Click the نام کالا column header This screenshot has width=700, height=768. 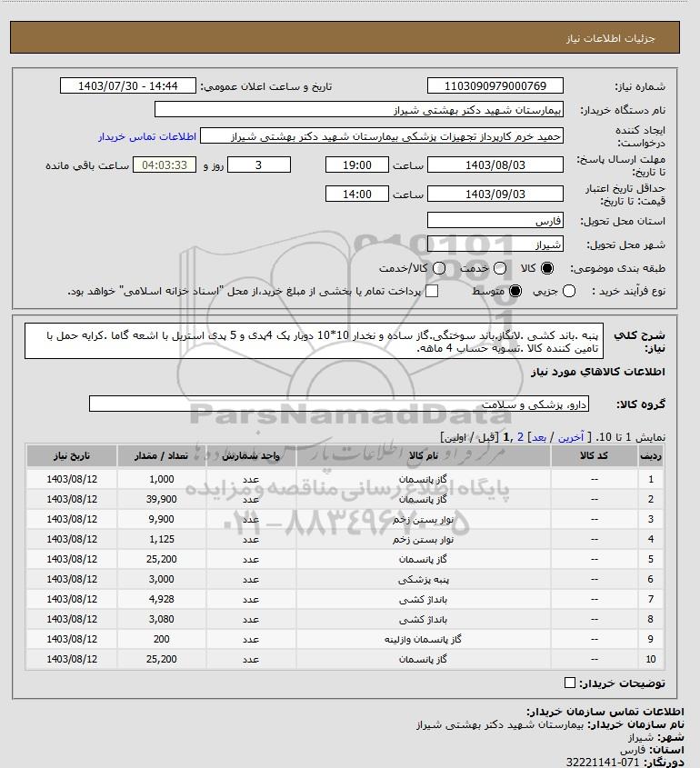424,455
